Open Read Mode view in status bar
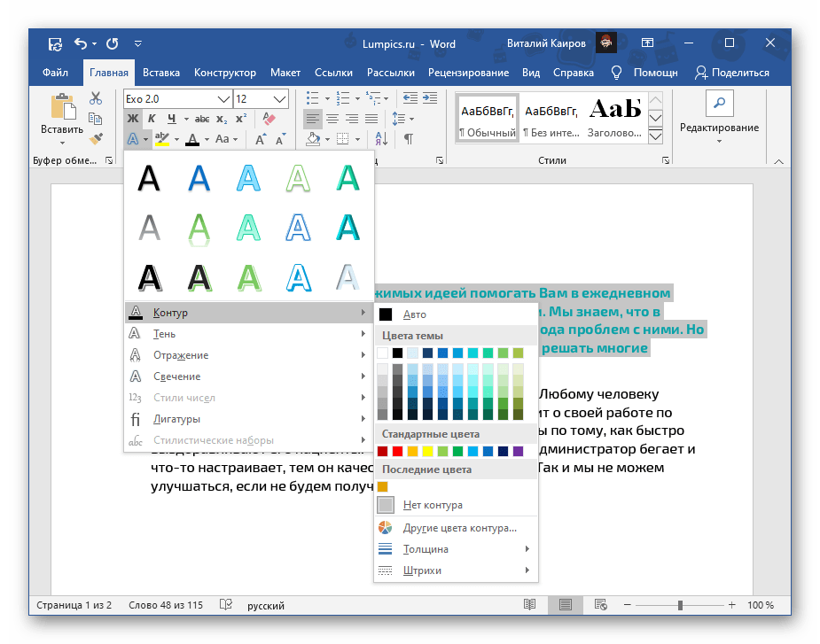820x644 pixels. click(530, 605)
